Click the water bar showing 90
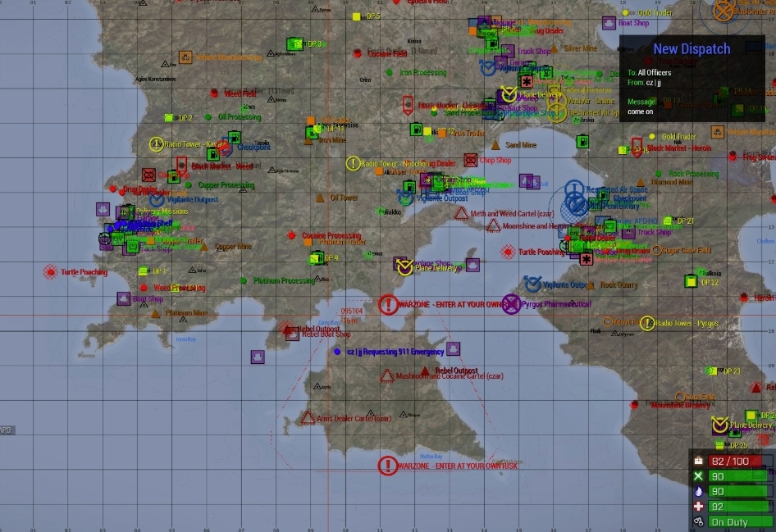Viewport: 776px width, 532px height. click(741, 492)
